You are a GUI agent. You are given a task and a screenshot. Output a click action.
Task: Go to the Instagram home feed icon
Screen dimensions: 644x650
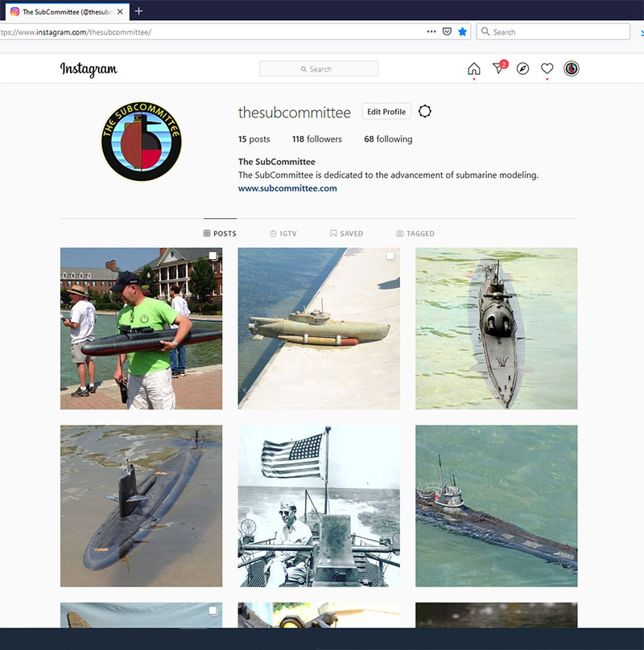tap(474, 69)
